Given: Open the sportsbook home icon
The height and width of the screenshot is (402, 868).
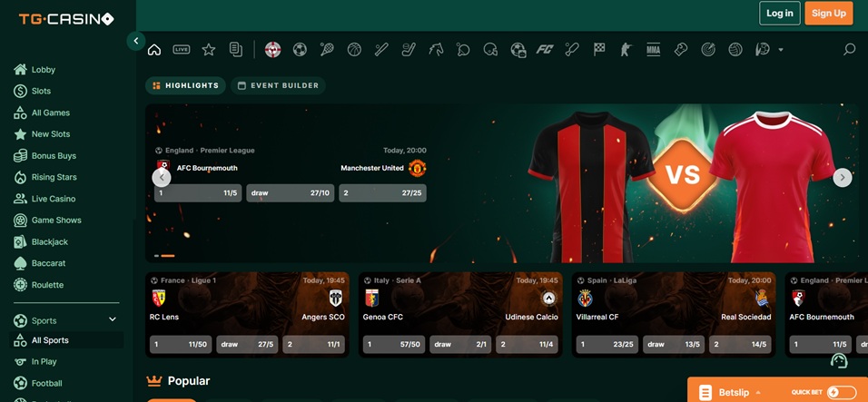Looking at the screenshot, I should [x=154, y=50].
